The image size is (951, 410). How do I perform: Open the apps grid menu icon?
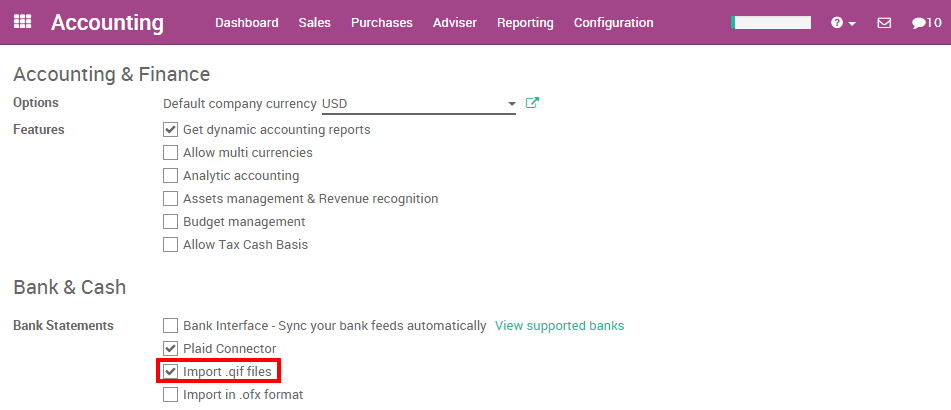click(x=22, y=22)
